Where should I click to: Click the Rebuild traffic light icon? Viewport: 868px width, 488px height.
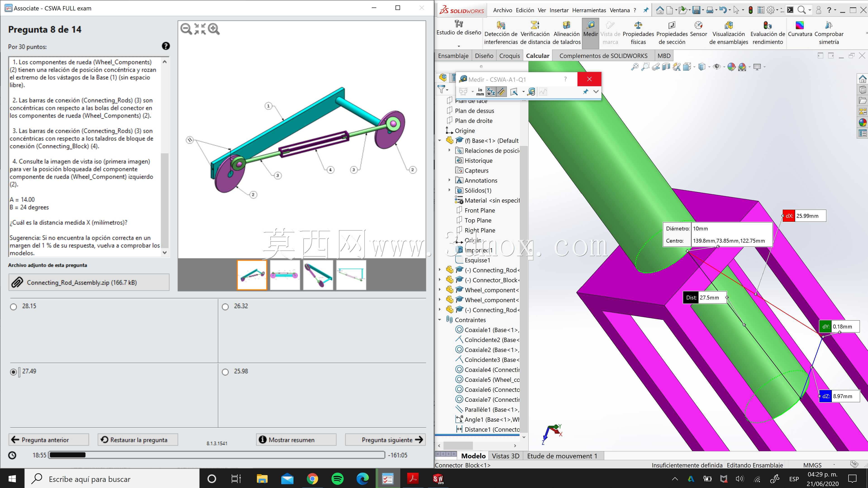point(751,10)
